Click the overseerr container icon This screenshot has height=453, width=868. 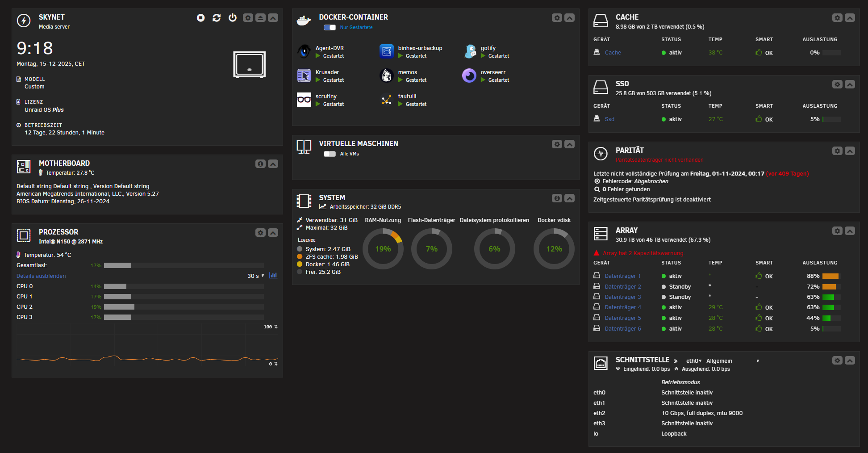point(469,75)
